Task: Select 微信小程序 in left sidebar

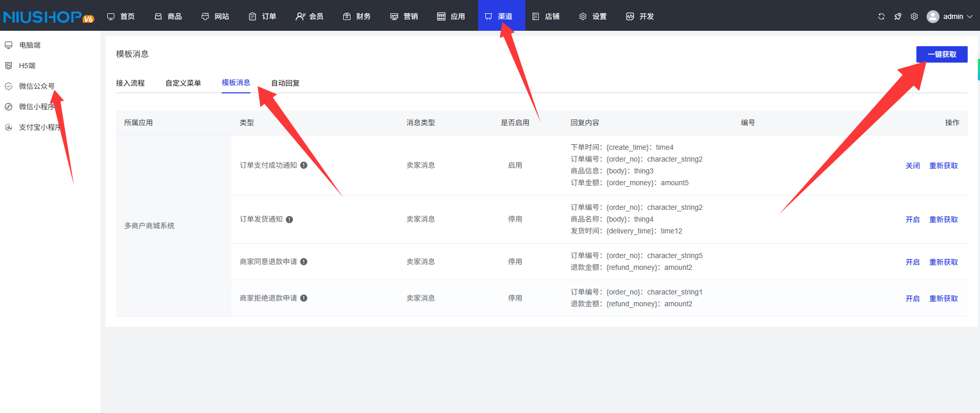Action: pyautogui.click(x=36, y=107)
